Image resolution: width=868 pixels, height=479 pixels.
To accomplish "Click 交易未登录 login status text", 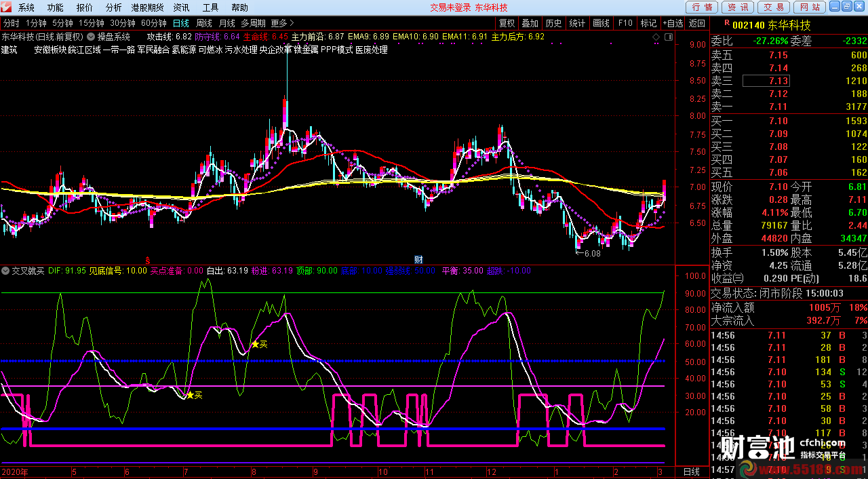I will click(x=450, y=7).
